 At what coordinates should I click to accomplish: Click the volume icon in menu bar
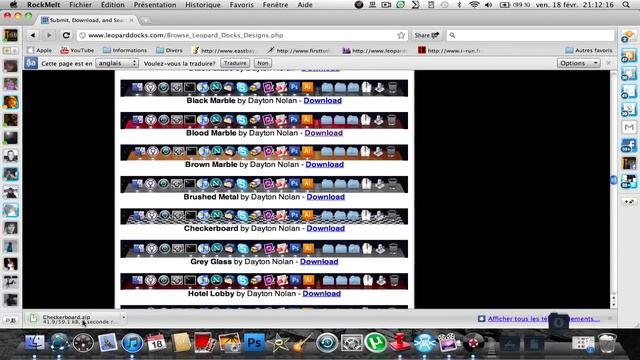(x=488, y=5)
